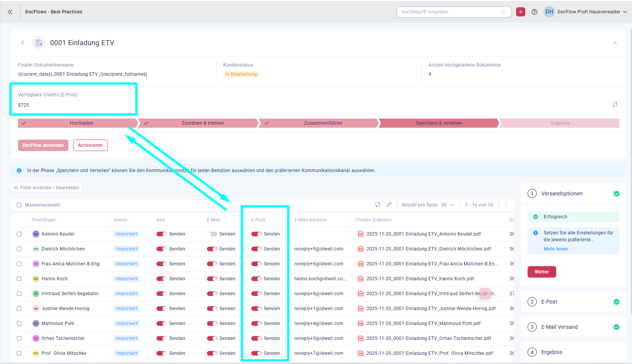Screen dimensions: 632x364
Task: Click the Archivieren button
Action: pos(90,145)
